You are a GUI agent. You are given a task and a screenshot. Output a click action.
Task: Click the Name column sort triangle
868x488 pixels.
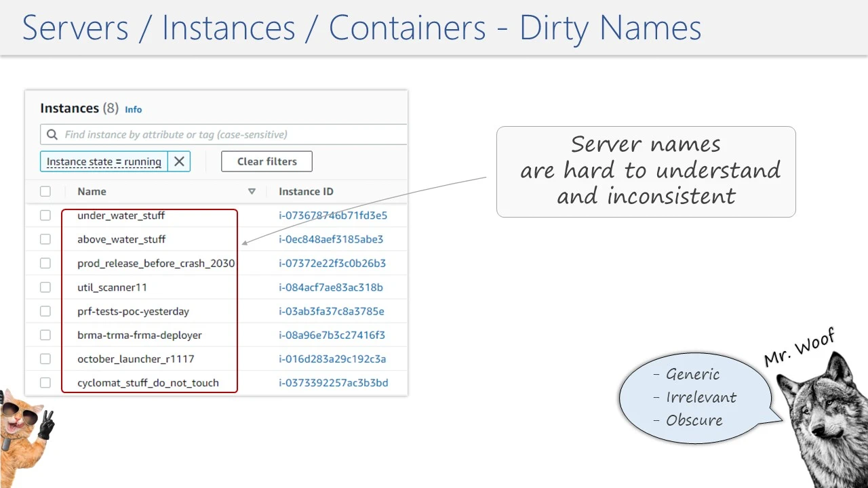click(252, 192)
